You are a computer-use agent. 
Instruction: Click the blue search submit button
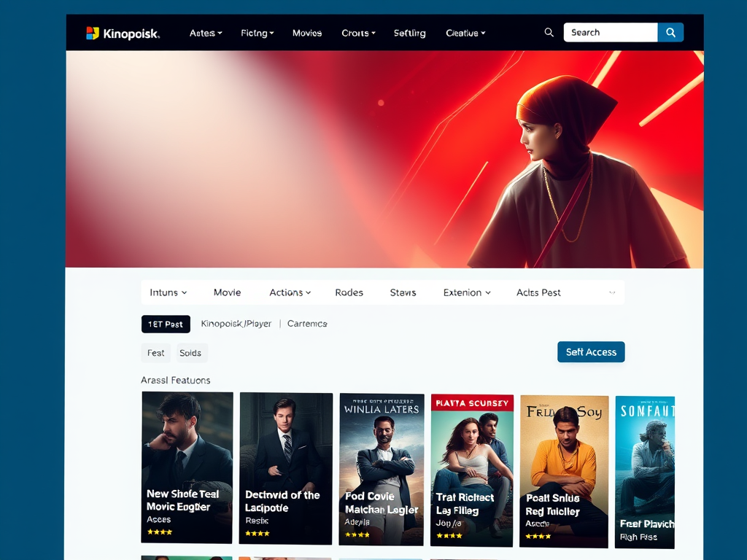(670, 32)
